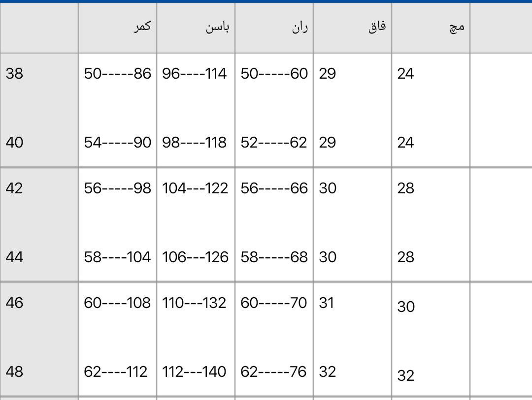
Task: Click the کمر column header
Action: pos(142,27)
